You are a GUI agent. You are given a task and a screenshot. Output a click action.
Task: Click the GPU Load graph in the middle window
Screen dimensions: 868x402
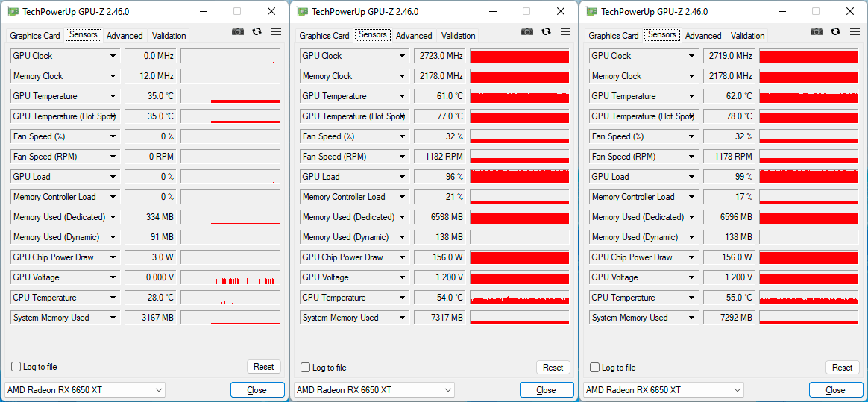(519, 177)
